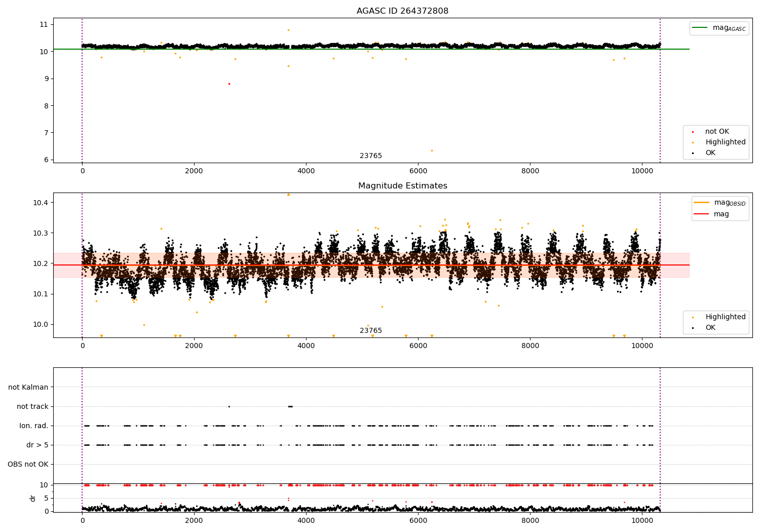Screen dimensions: 760x532
Task: Click x-axis tick "10000" under the dr plot
Action: (642, 521)
